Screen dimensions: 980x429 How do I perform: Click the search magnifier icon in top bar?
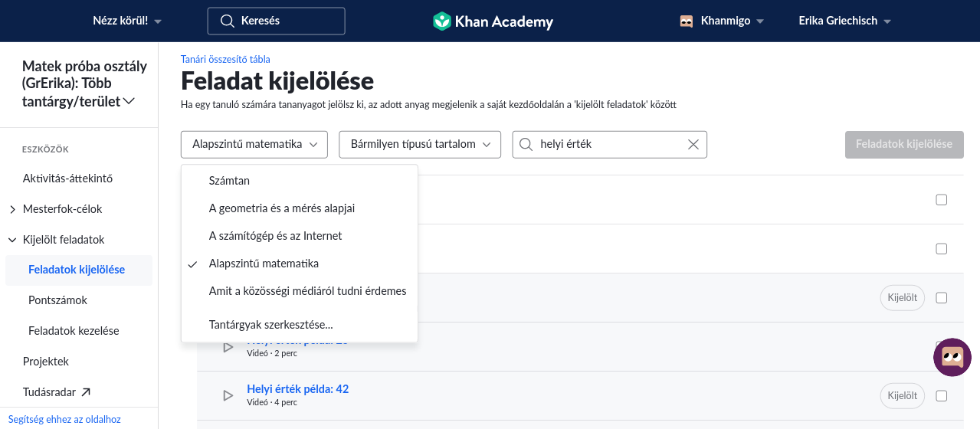click(227, 21)
